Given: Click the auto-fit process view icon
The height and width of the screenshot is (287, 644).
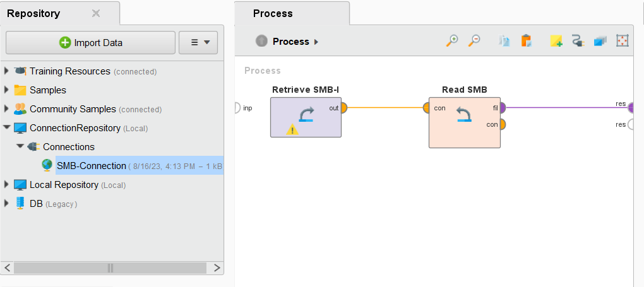Looking at the screenshot, I should [x=623, y=41].
